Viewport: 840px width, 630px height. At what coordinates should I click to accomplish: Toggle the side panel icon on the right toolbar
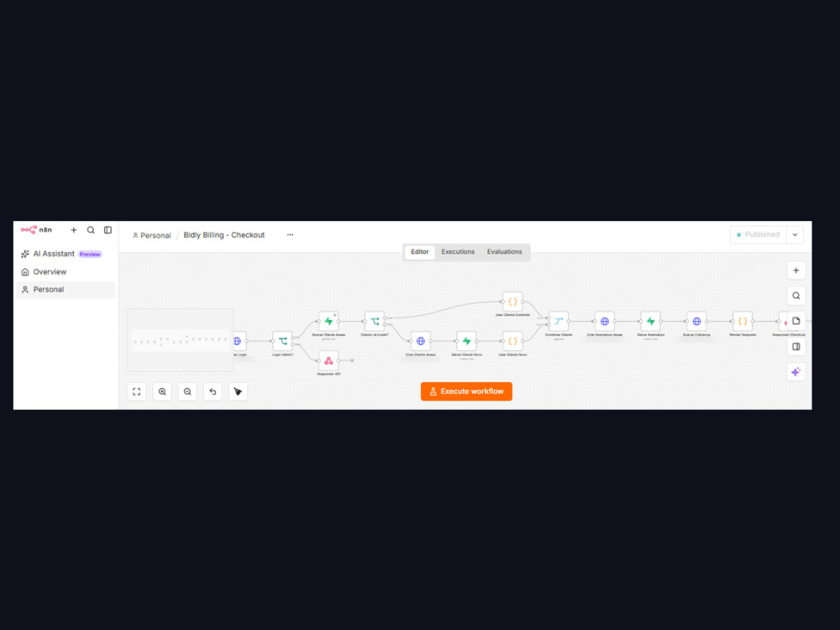pos(796,347)
